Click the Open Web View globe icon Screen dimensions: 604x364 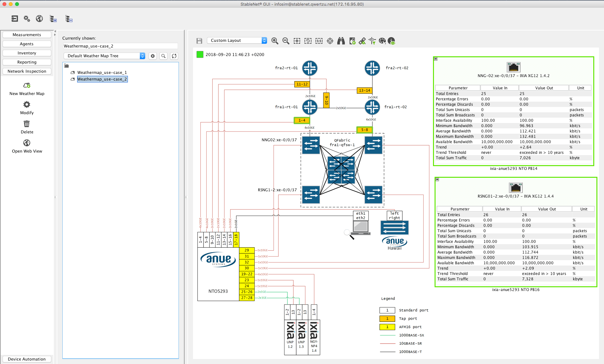click(27, 143)
